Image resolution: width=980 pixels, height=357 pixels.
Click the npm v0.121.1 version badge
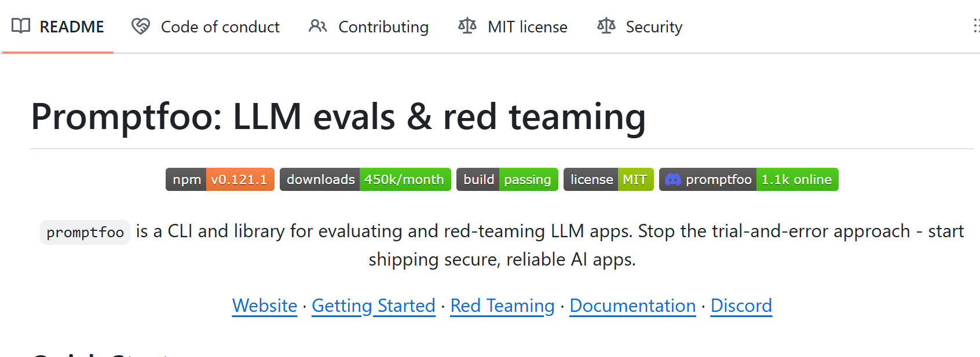point(220,180)
